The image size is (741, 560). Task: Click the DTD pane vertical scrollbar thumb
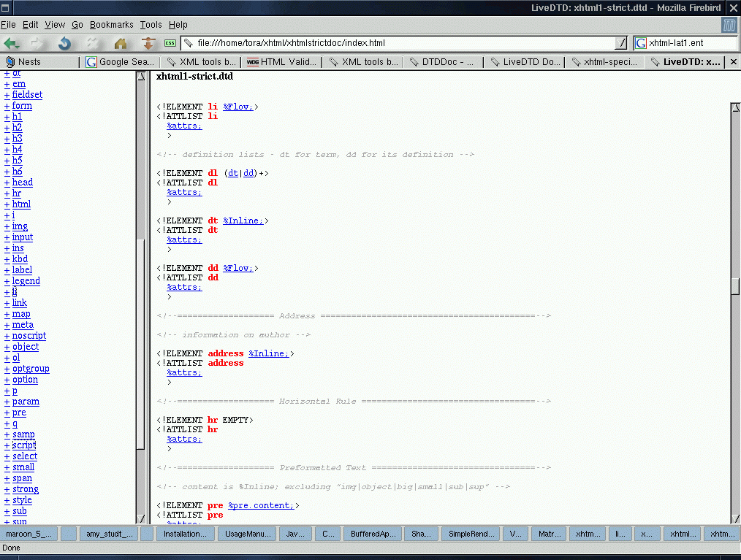coord(735,286)
